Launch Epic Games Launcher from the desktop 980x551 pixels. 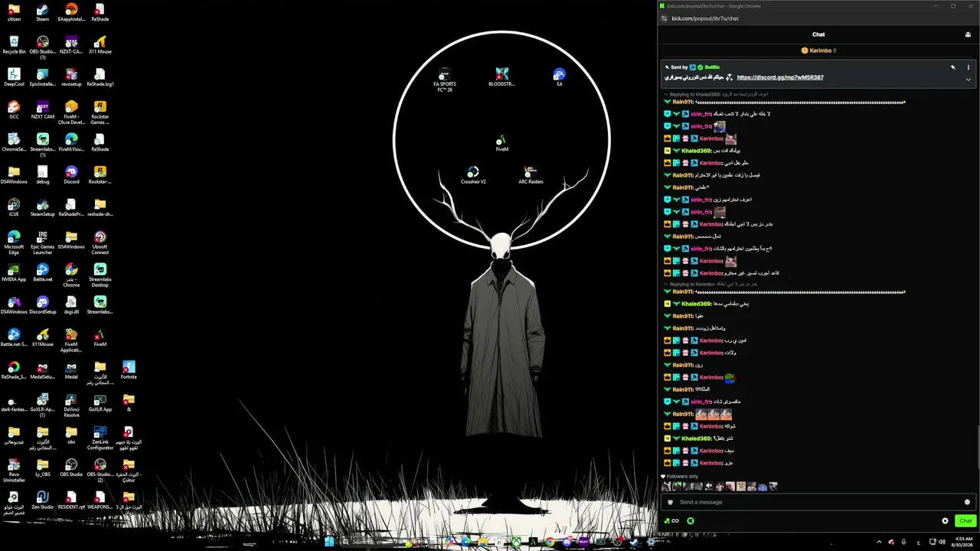click(43, 243)
